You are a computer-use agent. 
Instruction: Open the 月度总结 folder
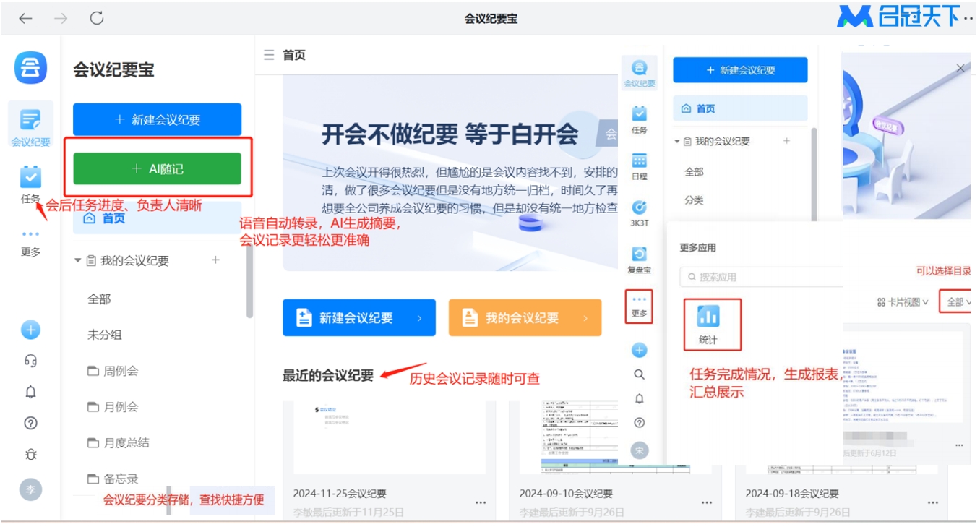[119, 442]
